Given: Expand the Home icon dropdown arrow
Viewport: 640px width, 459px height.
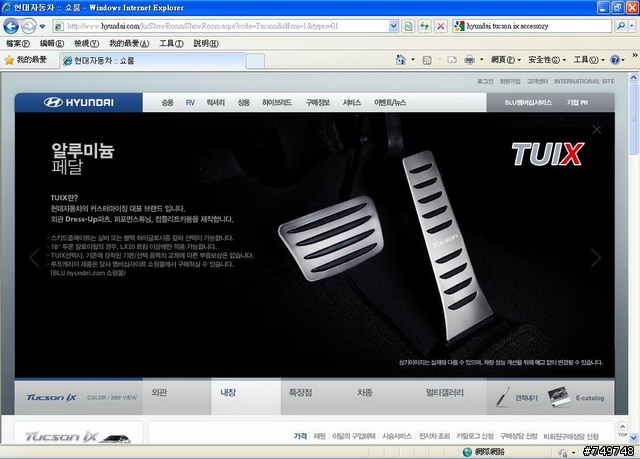Looking at the screenshot, I should (413, 60).
